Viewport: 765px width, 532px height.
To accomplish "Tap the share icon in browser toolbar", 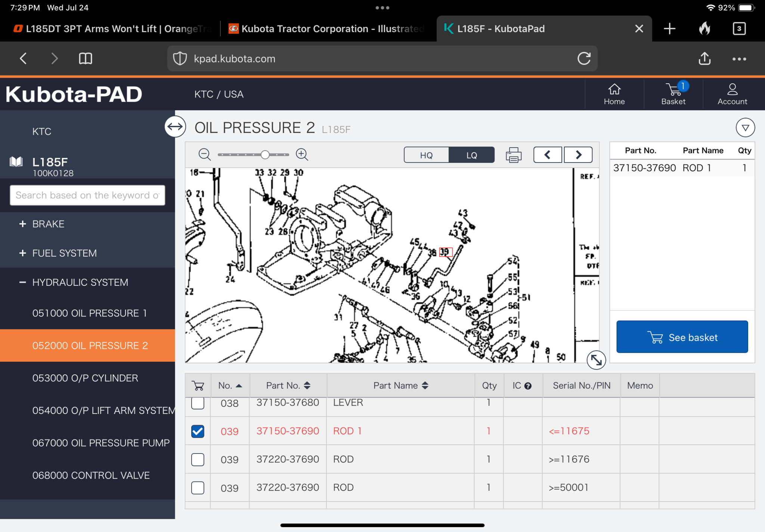I will click(x=704, y=58).
